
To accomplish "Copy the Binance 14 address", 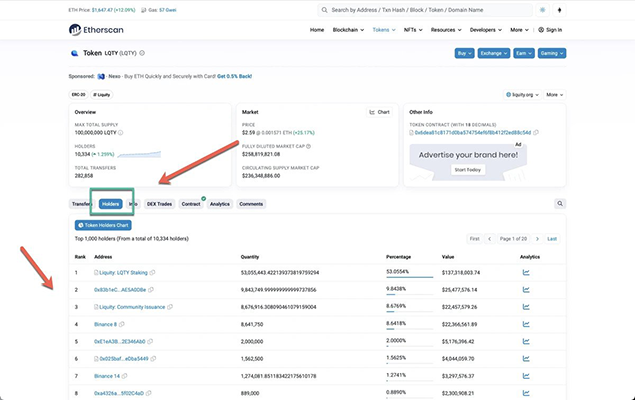I will click(124, 376).
